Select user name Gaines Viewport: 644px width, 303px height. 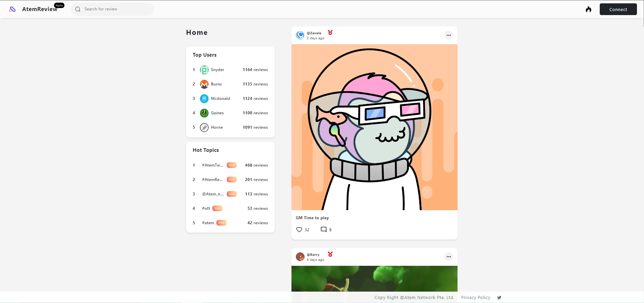click(217, 113)
